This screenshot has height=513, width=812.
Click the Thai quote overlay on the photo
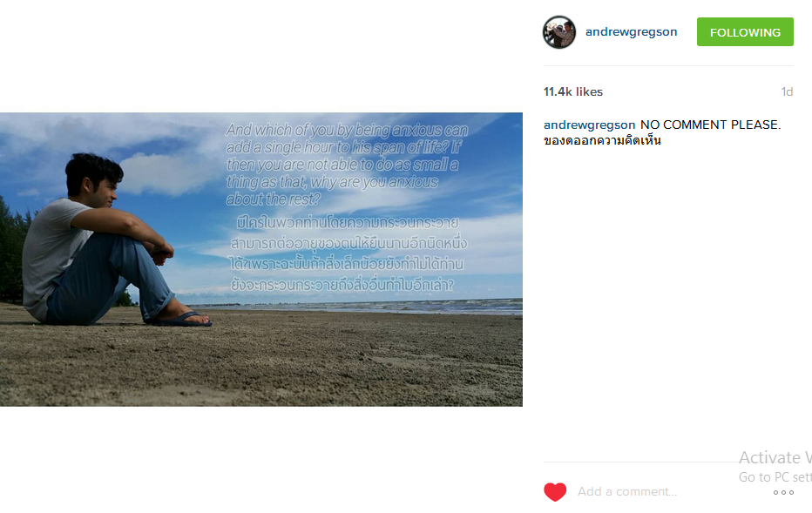[x=348, y=253]
